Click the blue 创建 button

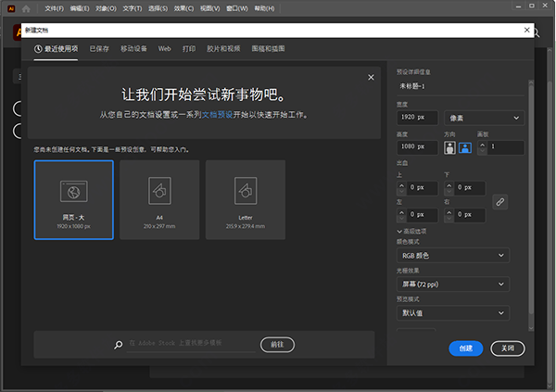coord(465,348)
